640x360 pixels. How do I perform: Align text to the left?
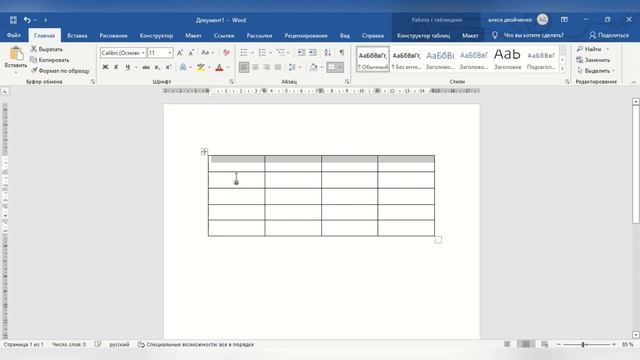(x=244, y=67)
